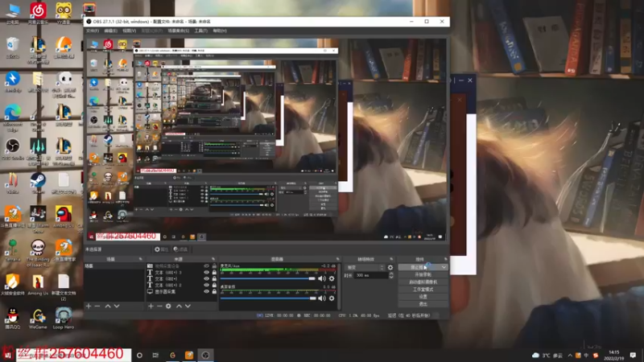644x362 pixels.
Task: Open the 工具(T) menu in OBS
Action: 200,31
